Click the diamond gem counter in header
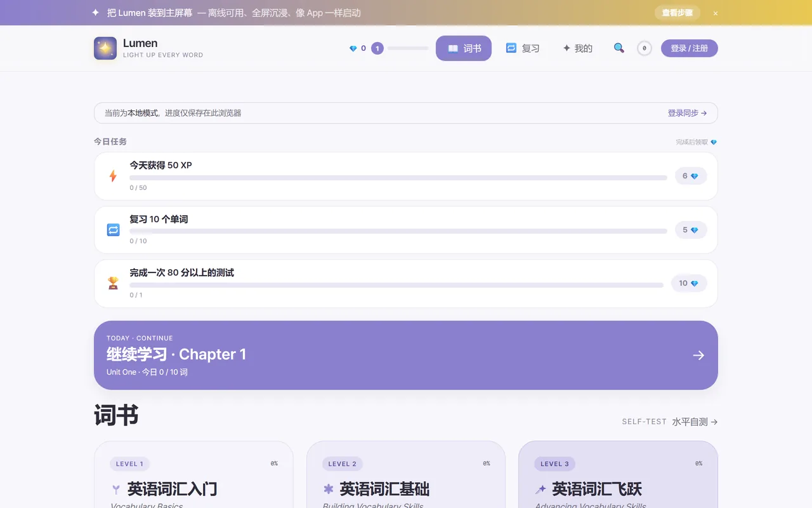This screenshot has height=508, width=812. tap(358, 48)
